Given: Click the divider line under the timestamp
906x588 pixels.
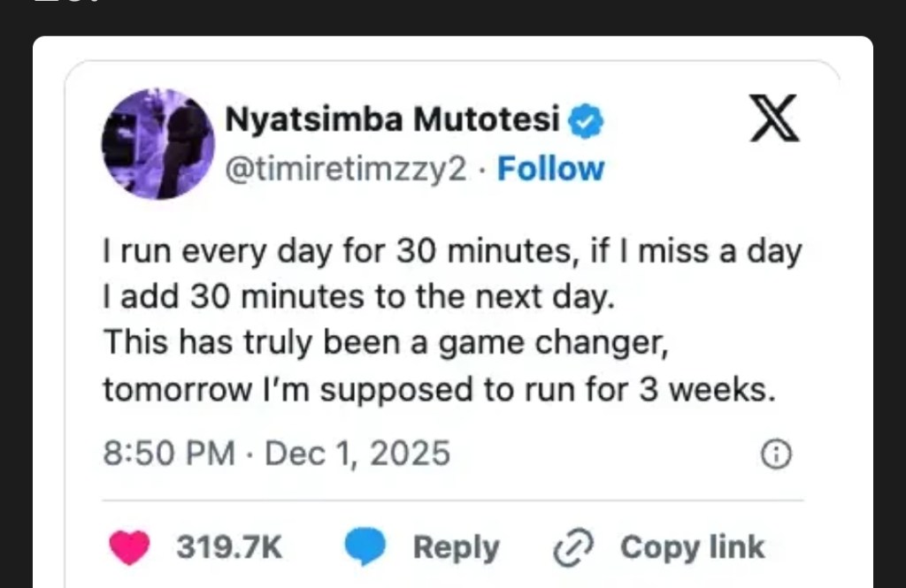Looking at the screenshot, I should coord(453,500).
